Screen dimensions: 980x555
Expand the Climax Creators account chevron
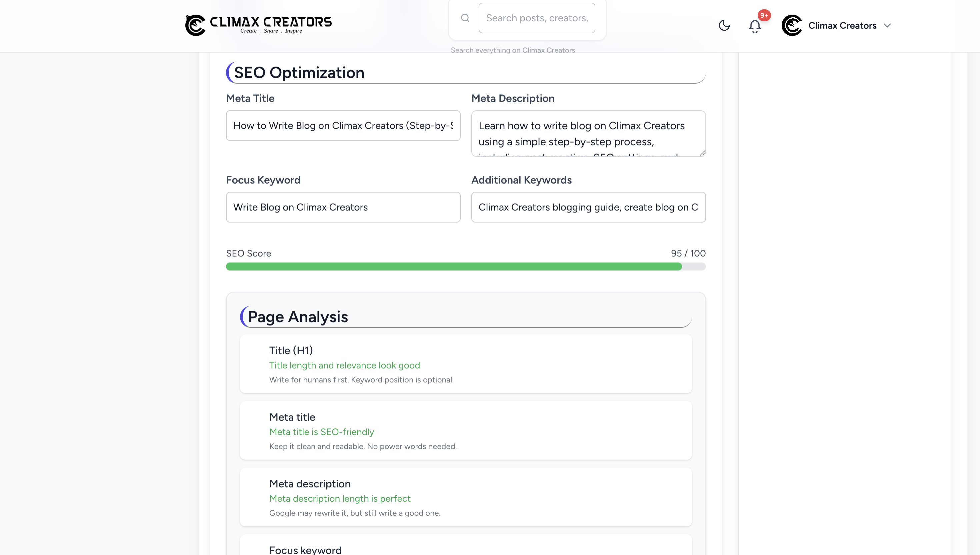click(887, 26)
